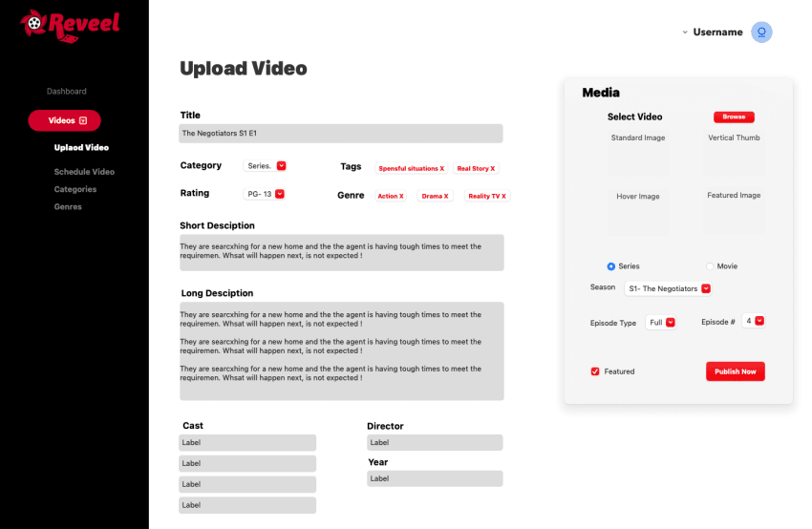Open the Rating dropdown showing PG-13
The height and width of the screenshot is (529, 812).
click(x=264, y=194)
